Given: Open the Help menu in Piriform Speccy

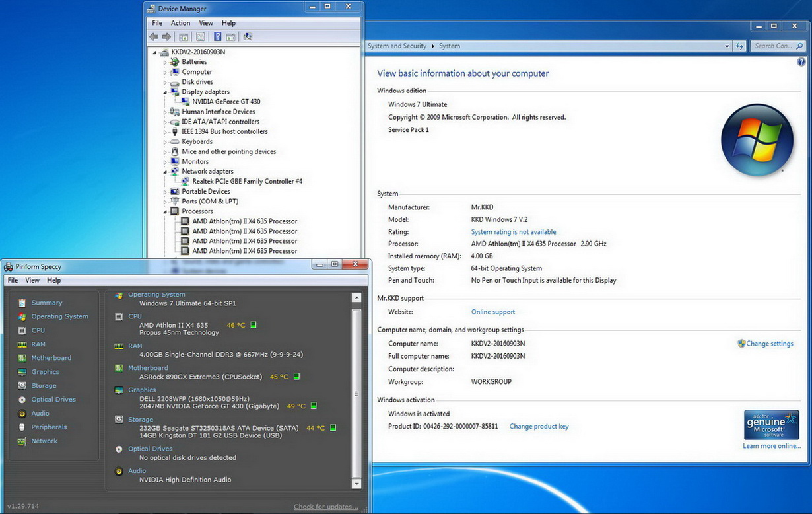Looking at the screenshot, I should tap(53, 281).
